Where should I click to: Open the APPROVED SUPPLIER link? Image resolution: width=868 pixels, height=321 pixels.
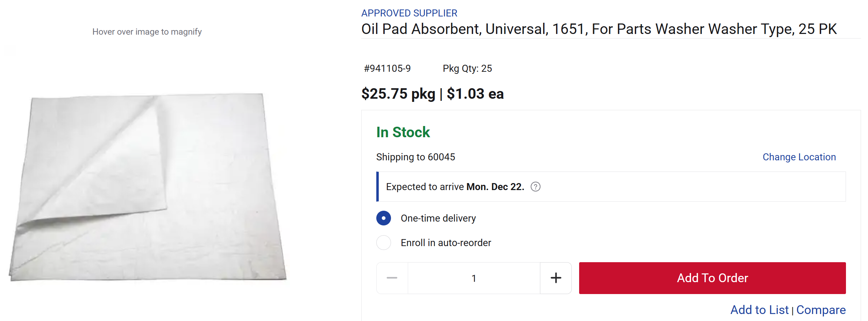pyautogui.click(x=409, y=13)
